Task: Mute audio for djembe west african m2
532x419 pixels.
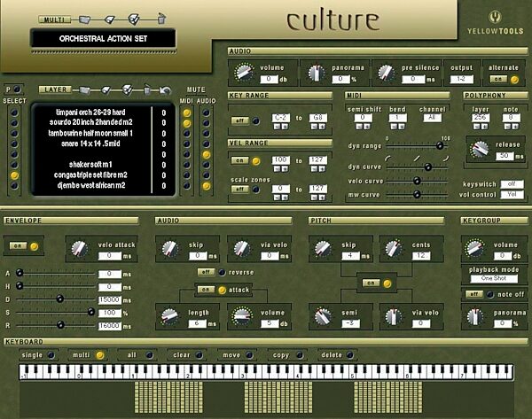Action: pos(207,186)
